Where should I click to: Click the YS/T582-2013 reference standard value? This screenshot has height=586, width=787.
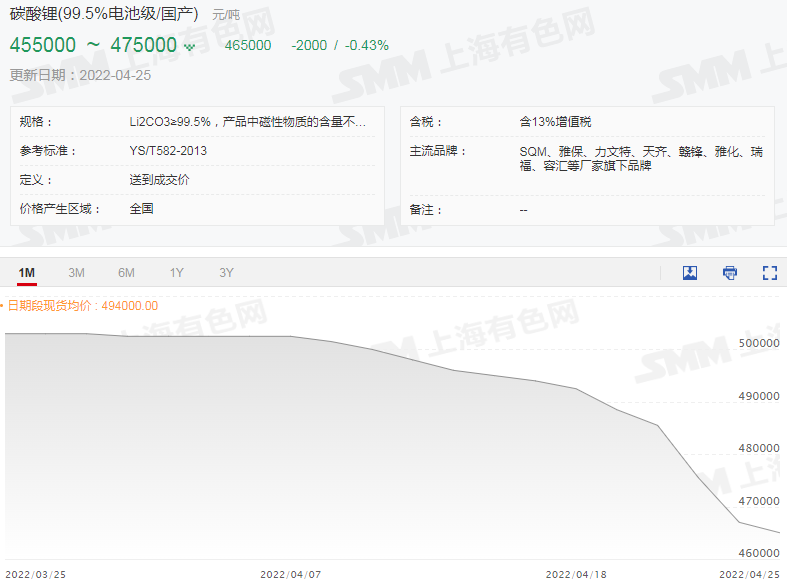click(x=168, y=151)
